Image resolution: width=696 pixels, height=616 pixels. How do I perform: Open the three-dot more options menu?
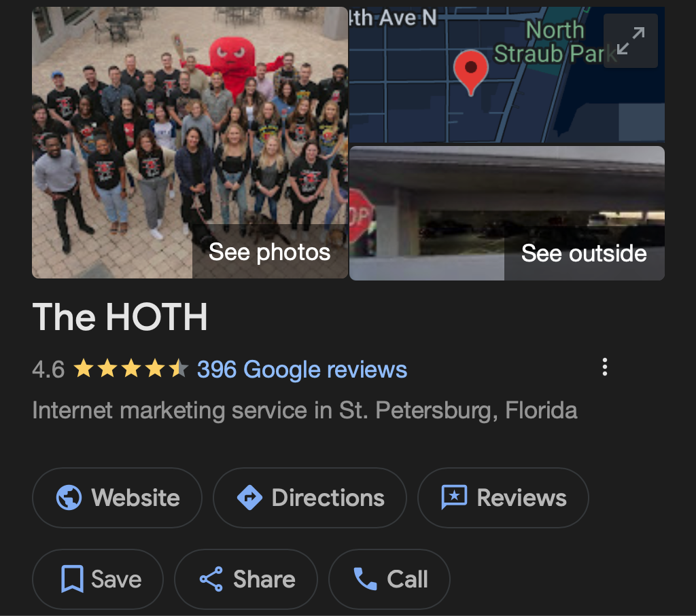pyautogui.click(x=604, y=367)
